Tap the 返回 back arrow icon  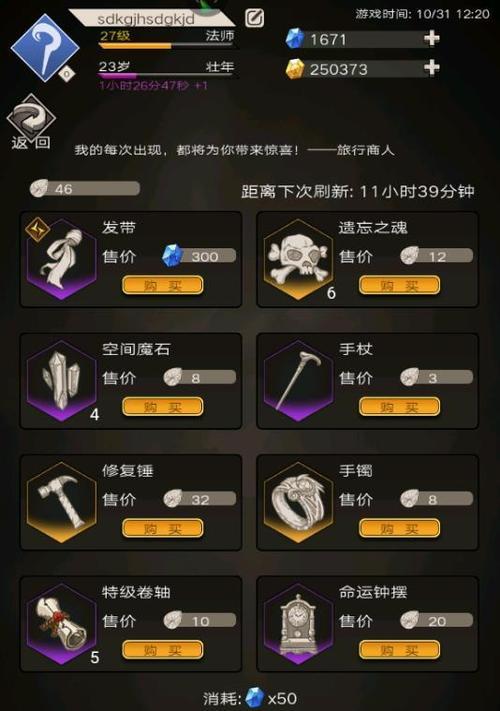(x=31, y=117)
